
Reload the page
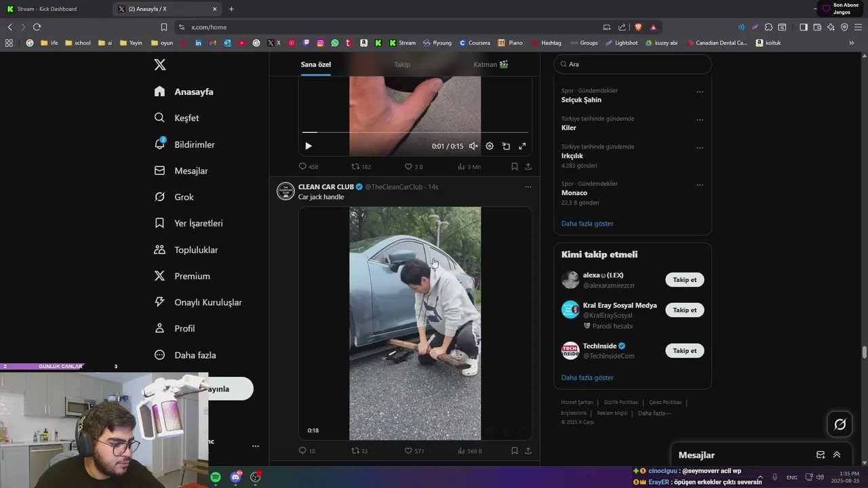(x=37, y=27)
